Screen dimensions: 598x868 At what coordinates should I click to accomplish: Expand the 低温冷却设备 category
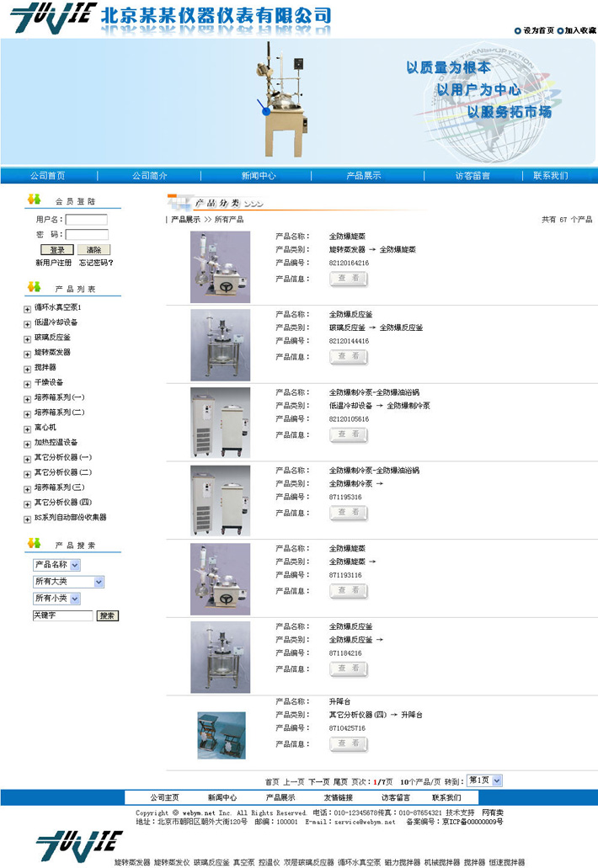tap(27, 324)
